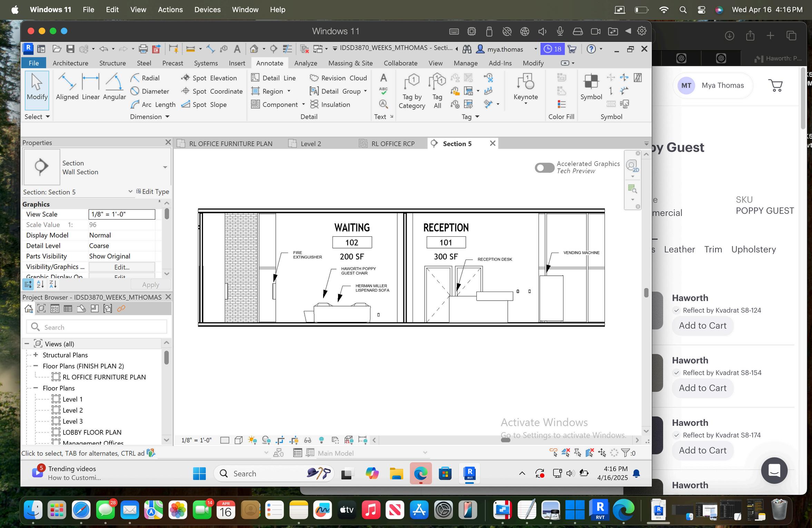The height and width of the screenshot is (528, 812).
Task: Open the Region tool dropdown arrow
Action: [289, 91]
